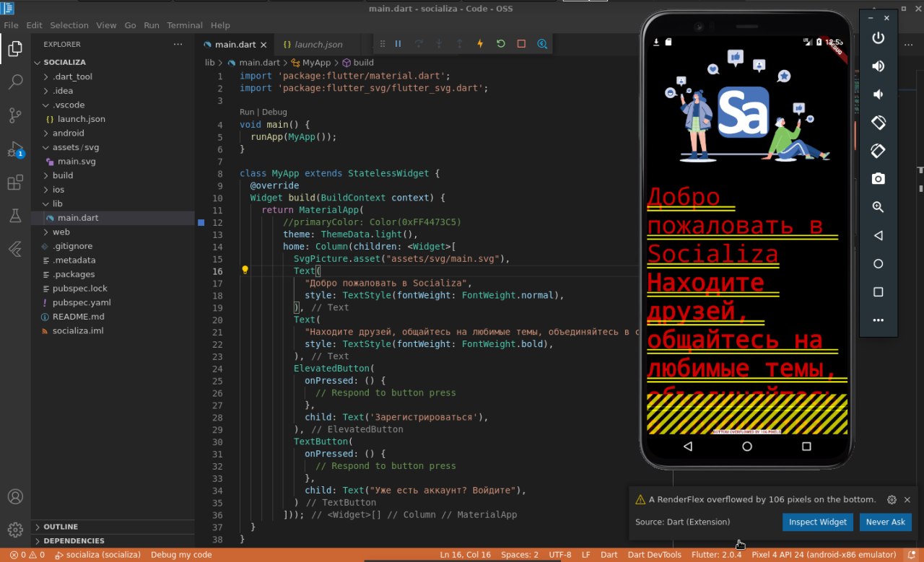Open the Run and Debug view
Viewport: 924px width, 562px height.
pos(15,149)
